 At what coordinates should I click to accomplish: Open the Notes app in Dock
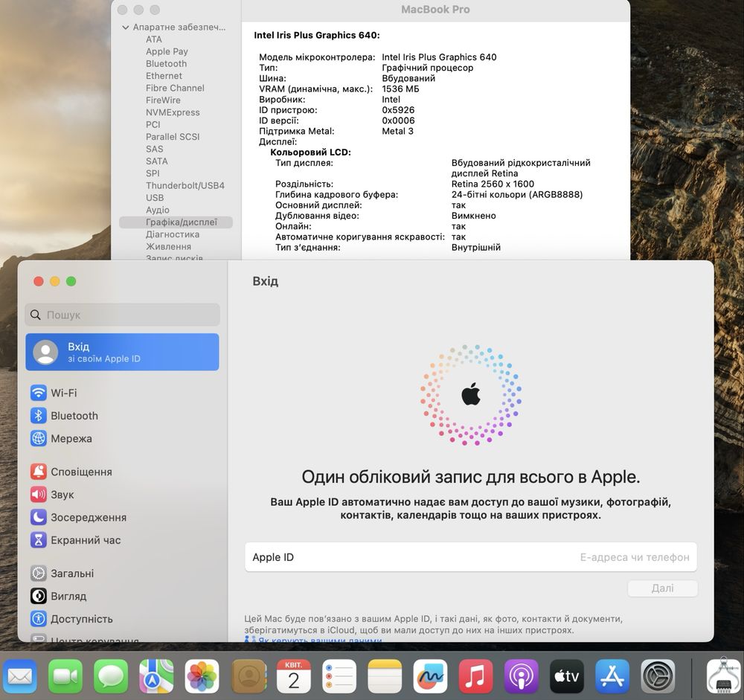pyautogui.click(x=385, y=675)
